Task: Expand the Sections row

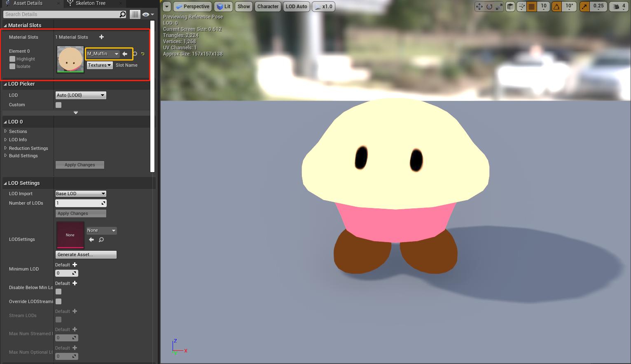Action: (6, 131)
